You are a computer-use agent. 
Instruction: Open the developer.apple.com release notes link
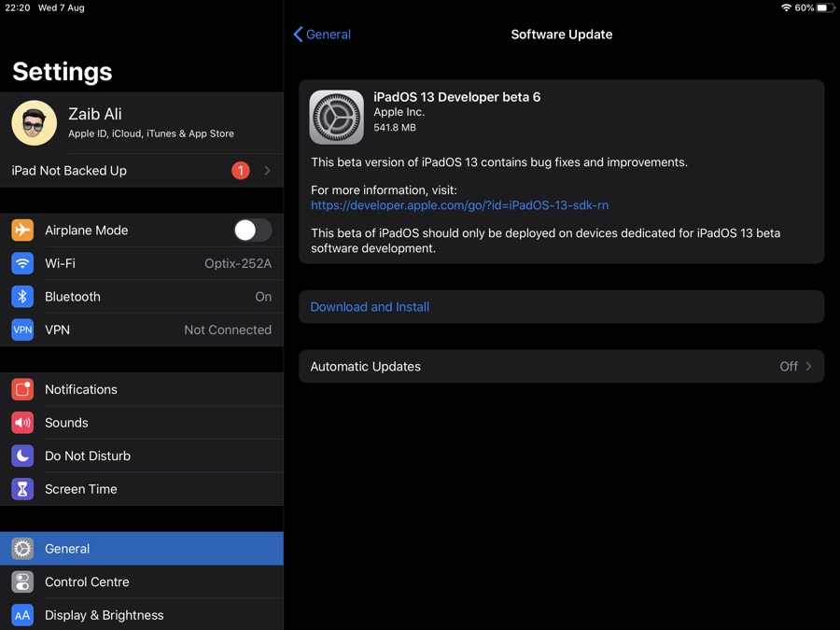(459, 205)
